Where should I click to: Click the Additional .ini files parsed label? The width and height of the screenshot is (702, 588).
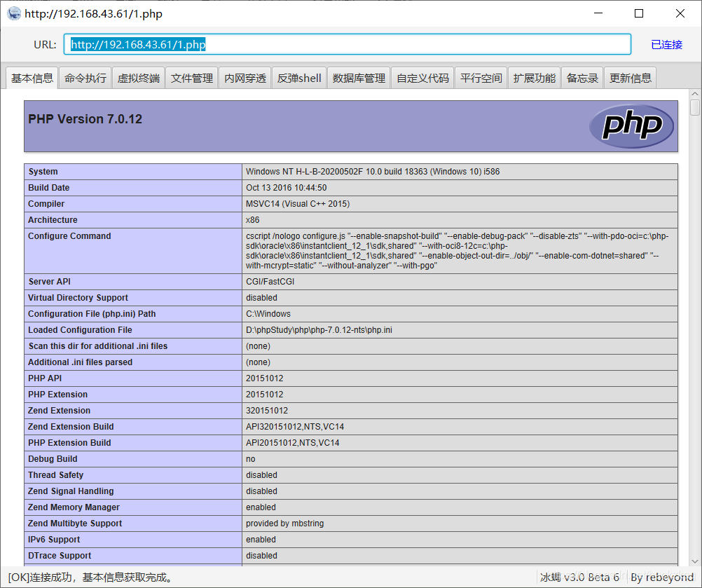coord(80,362)
